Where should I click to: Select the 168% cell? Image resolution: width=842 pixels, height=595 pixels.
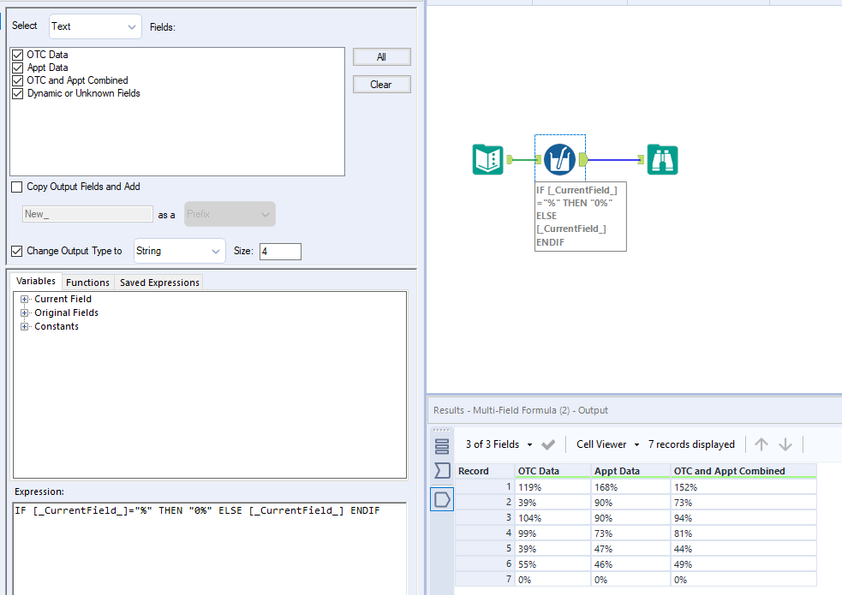(630, 487)
